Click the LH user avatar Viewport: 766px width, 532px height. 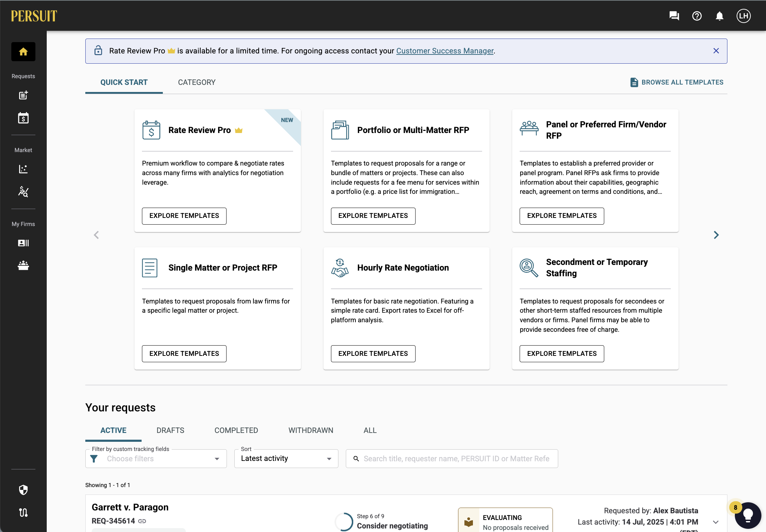743,16
